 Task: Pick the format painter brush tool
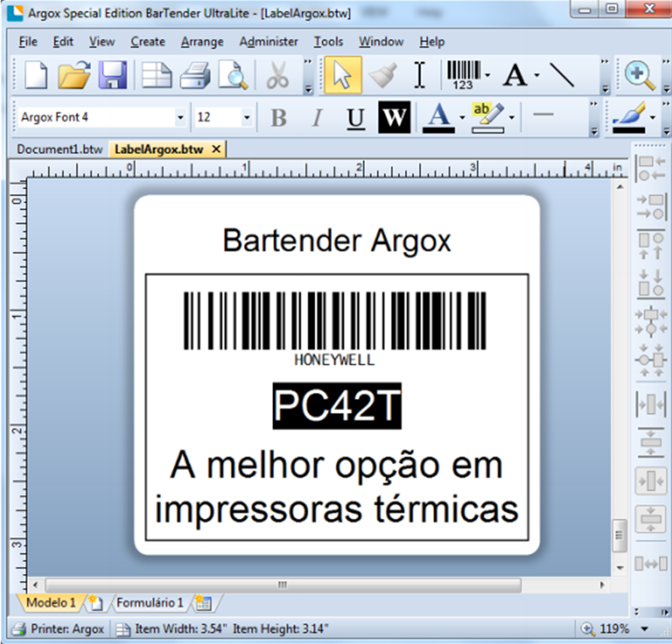coord(382,75)
